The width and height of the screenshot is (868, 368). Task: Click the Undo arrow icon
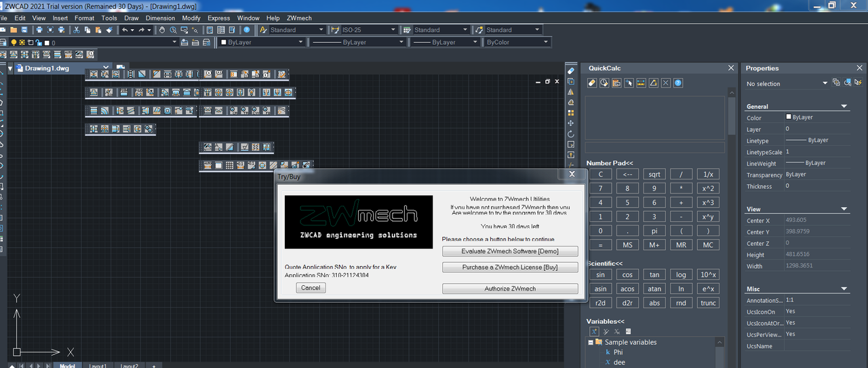click(125, 30)
